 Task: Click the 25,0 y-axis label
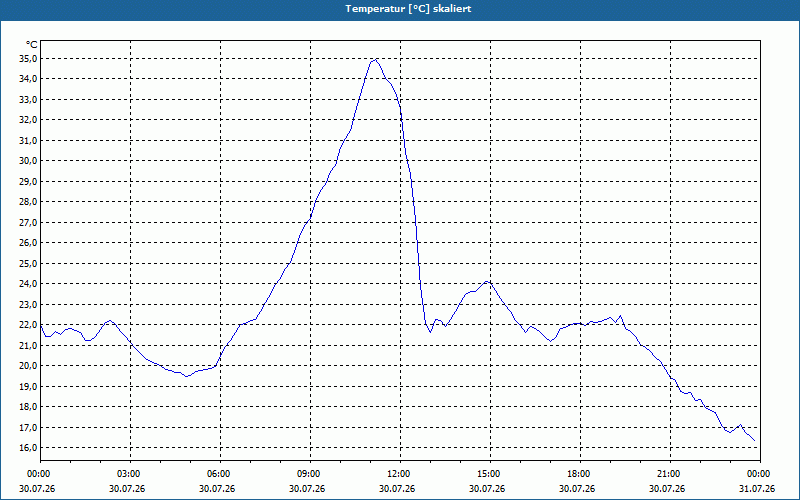click(28, 264)
